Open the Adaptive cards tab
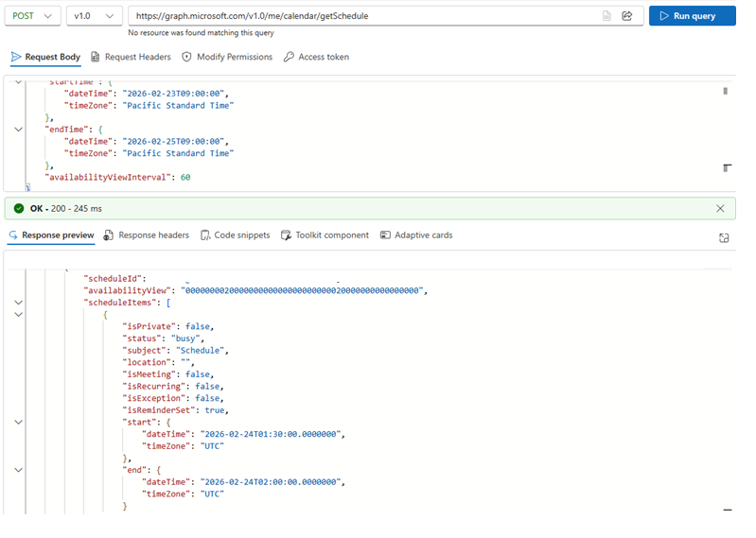The width and height of the screenshot is (756, 538). click(x=416, y=235)
